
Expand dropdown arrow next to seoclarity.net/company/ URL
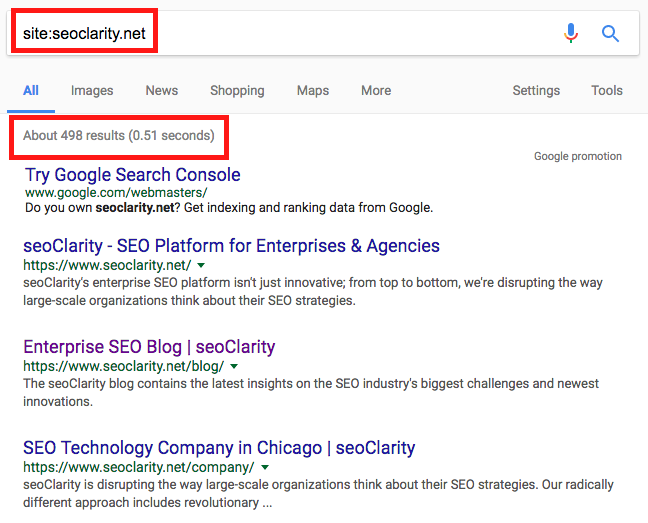[x=264, y=467]
